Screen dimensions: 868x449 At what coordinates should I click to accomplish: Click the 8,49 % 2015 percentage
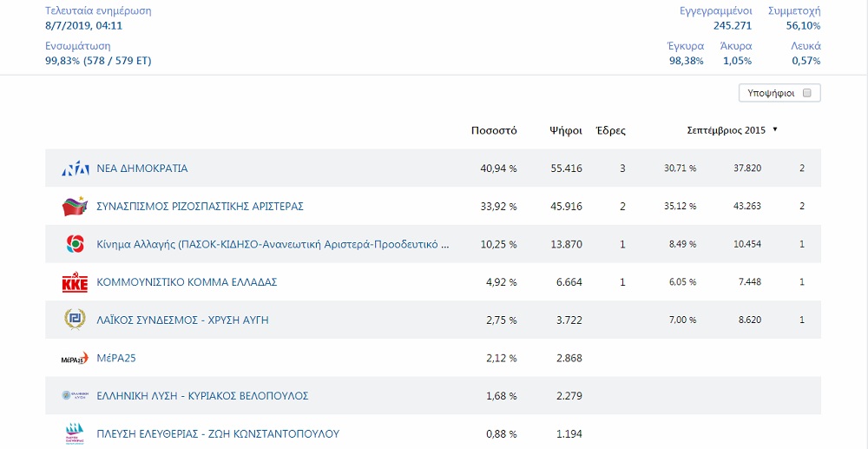click(x=683, y=244)
